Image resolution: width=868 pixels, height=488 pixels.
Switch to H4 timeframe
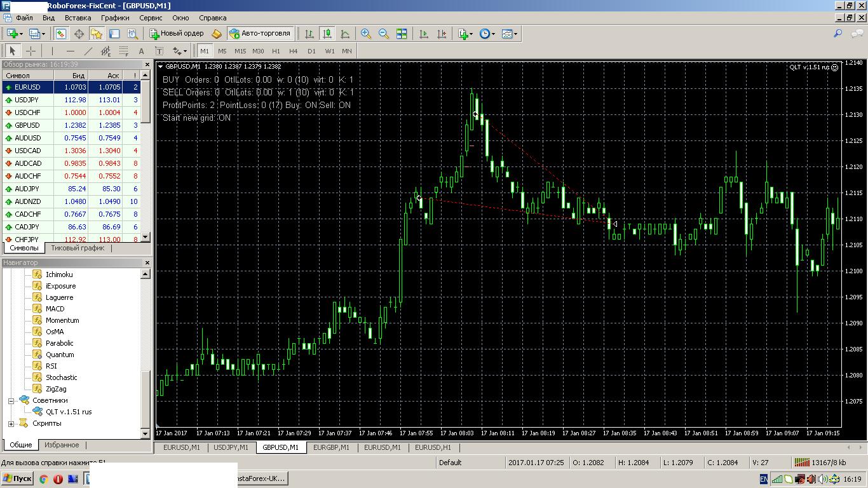294,51
